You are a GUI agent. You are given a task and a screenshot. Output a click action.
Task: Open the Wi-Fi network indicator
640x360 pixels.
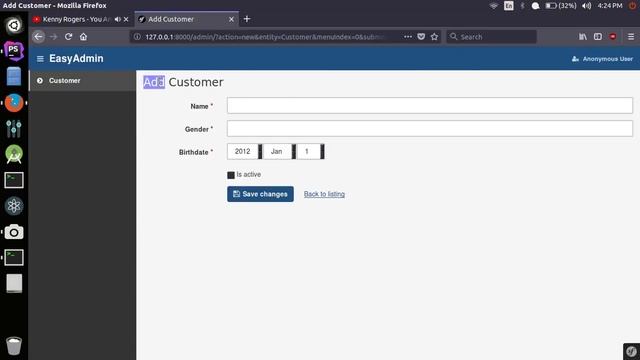click(x=494, y=6)
